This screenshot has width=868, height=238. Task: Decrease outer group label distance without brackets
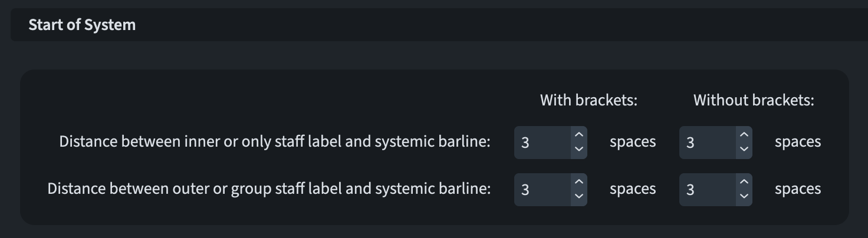(x=744, y=196)
